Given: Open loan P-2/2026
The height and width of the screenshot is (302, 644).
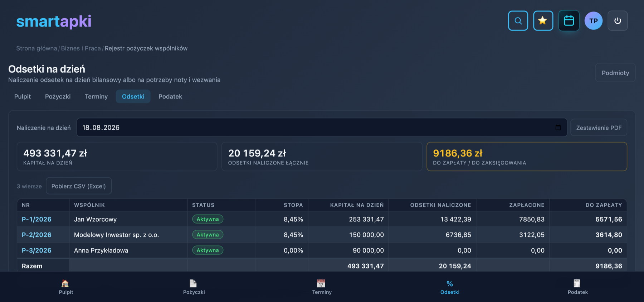Looking at the screenshot, I should 36,235.
